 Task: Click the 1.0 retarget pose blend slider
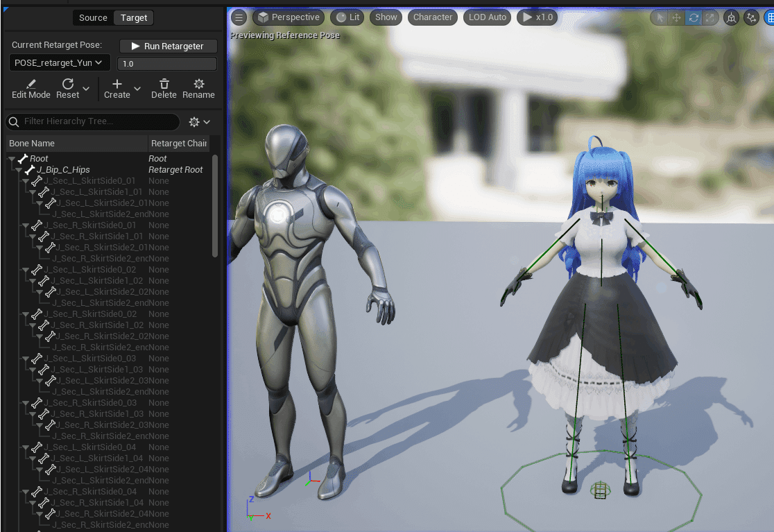pos(167,62)
